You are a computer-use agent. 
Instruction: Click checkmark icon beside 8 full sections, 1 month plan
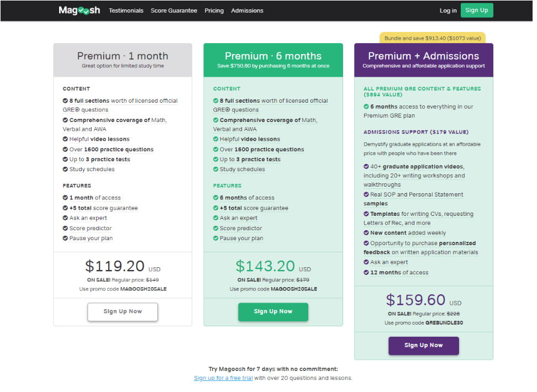click(65, 101)
